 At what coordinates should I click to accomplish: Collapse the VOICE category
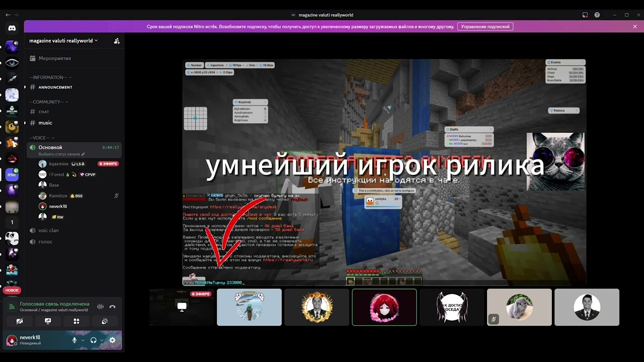[x=42, y=138]
